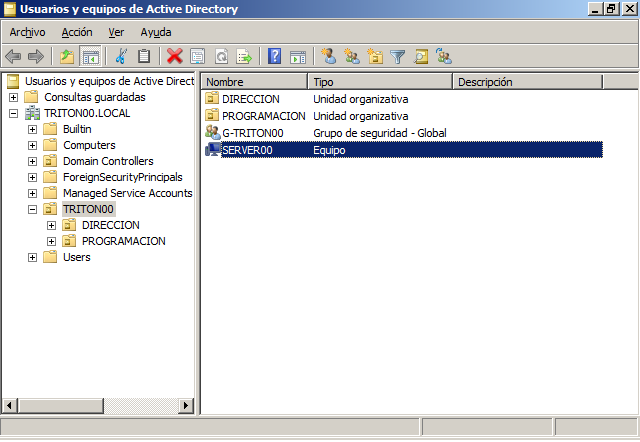
Task: Collapse the TRITON00.LOCAL domain node
Action: pyautogui.click(x=13, y=113)
